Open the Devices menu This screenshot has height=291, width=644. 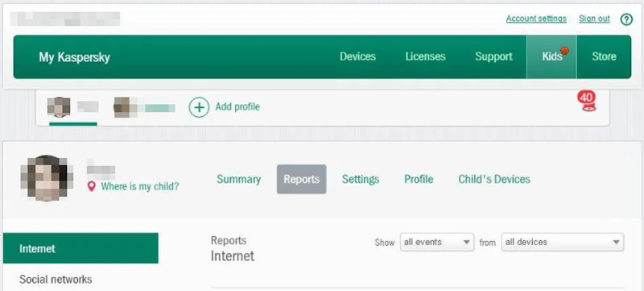(x=357, y=56)
